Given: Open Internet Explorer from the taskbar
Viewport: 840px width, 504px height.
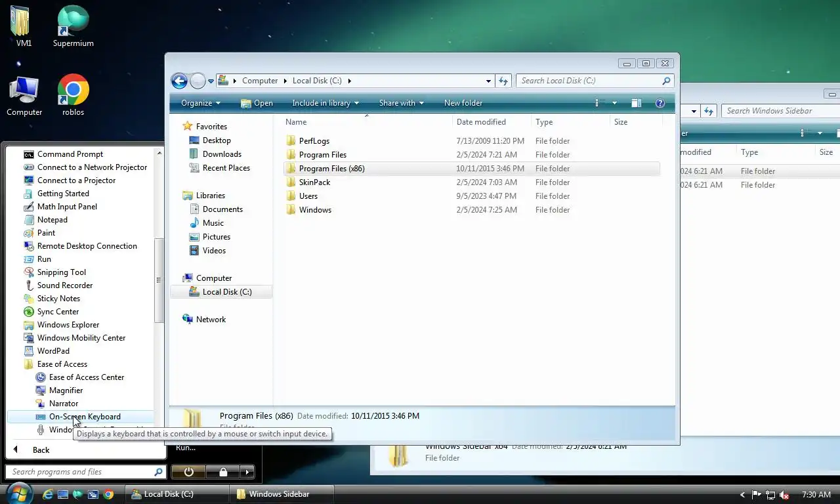Looking at the screenshot, I should click(x=47, y=494).
